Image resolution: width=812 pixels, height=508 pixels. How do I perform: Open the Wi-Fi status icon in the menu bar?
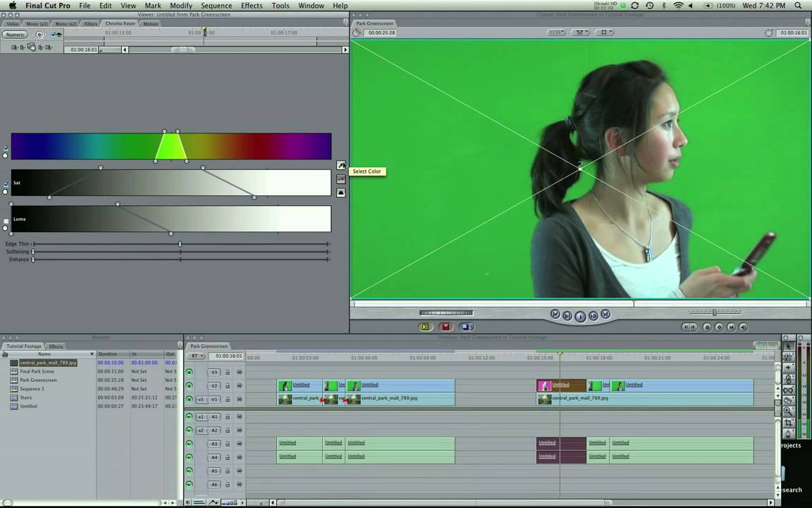[x=678, y=6]
